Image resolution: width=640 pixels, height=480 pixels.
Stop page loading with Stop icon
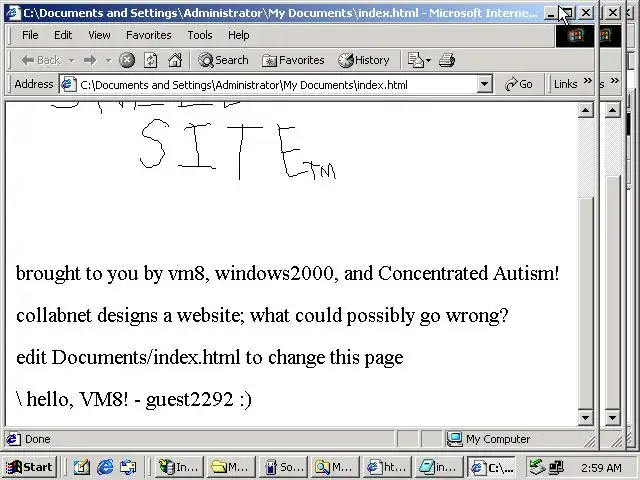point(127,60)
